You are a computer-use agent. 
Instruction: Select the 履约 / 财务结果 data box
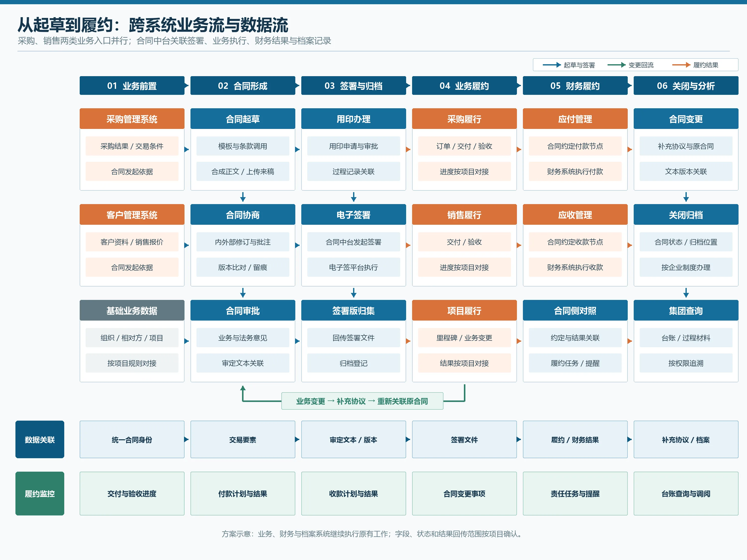pyautogui.click(x=575, y=440)
